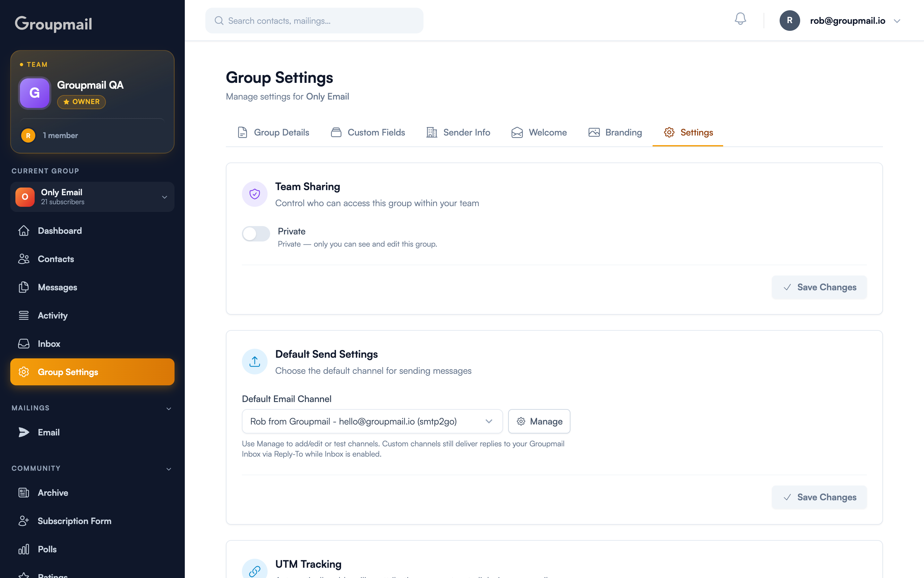This screenshot has width=924, height=578.
Task: Go to Archive page
Action: point(92,493)
